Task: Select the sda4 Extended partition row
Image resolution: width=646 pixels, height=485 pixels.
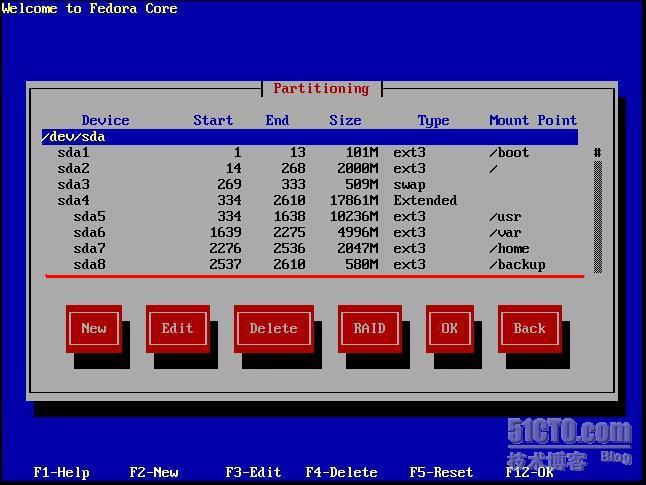Action: point(309,201)
